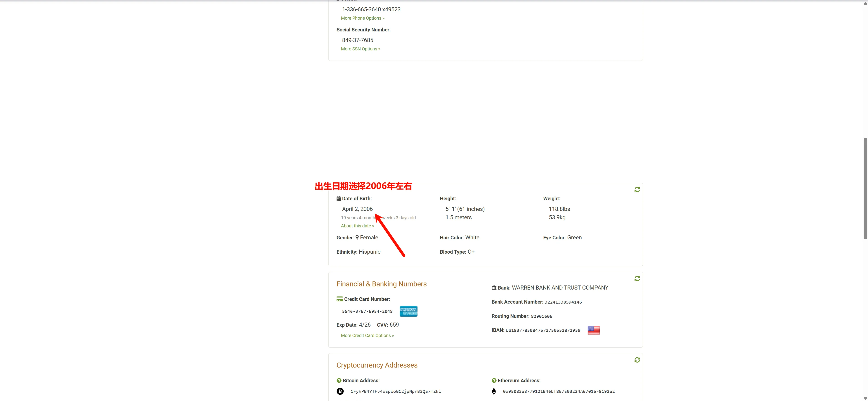Click the US flag next to the IBAN

pos(593,330)
